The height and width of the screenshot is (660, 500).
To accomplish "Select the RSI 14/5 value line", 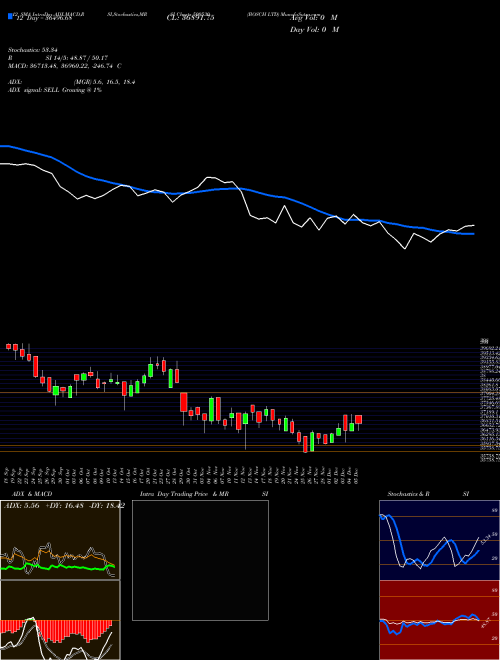I will [x=58, y=58].
